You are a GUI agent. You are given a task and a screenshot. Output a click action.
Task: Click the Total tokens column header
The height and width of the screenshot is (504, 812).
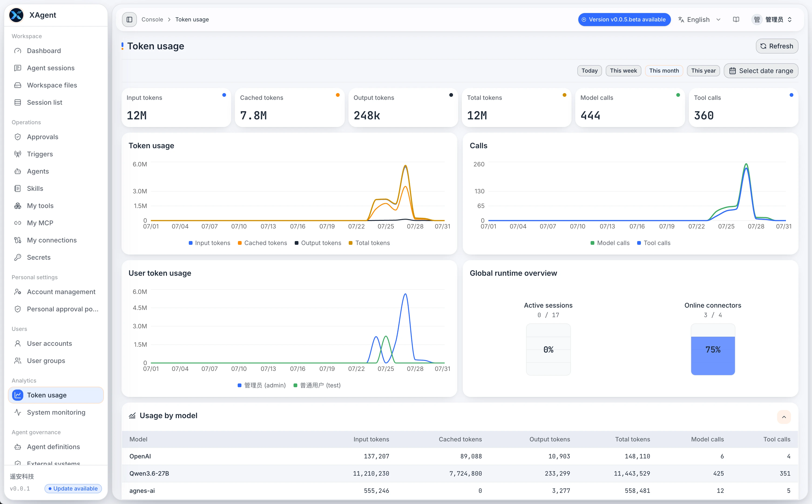tap(632, 439)
